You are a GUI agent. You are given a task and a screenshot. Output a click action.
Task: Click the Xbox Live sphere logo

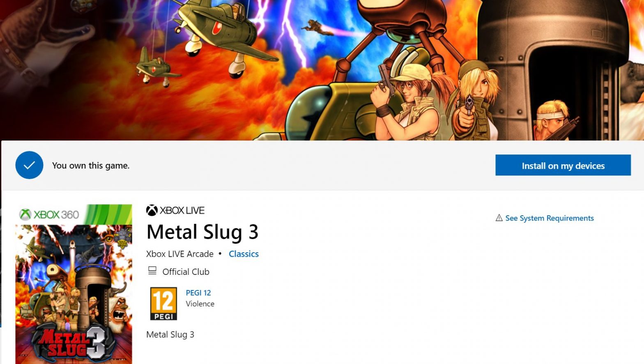[152, 210]
